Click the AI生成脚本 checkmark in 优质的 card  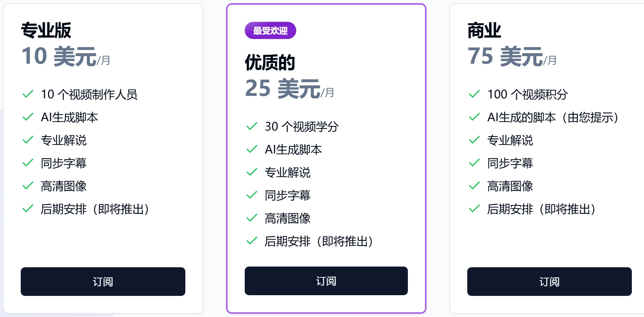point(252,149)
